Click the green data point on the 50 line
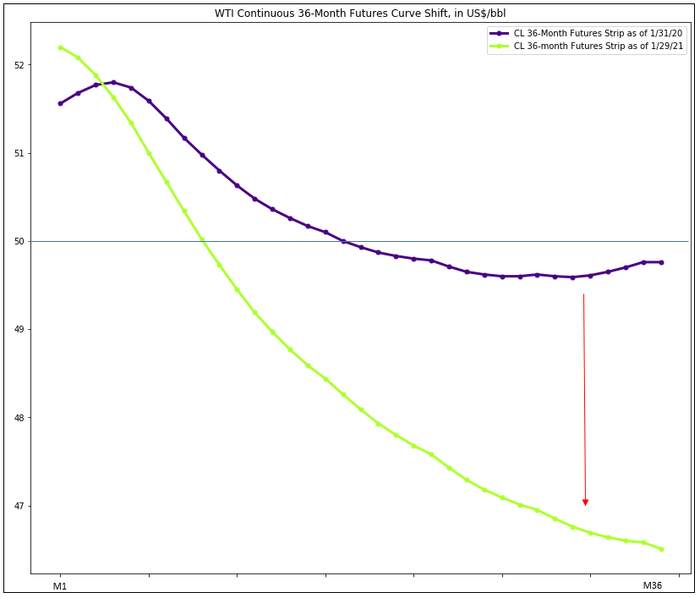This screenshot has width=700, height=598. click(x=202, y=240)
